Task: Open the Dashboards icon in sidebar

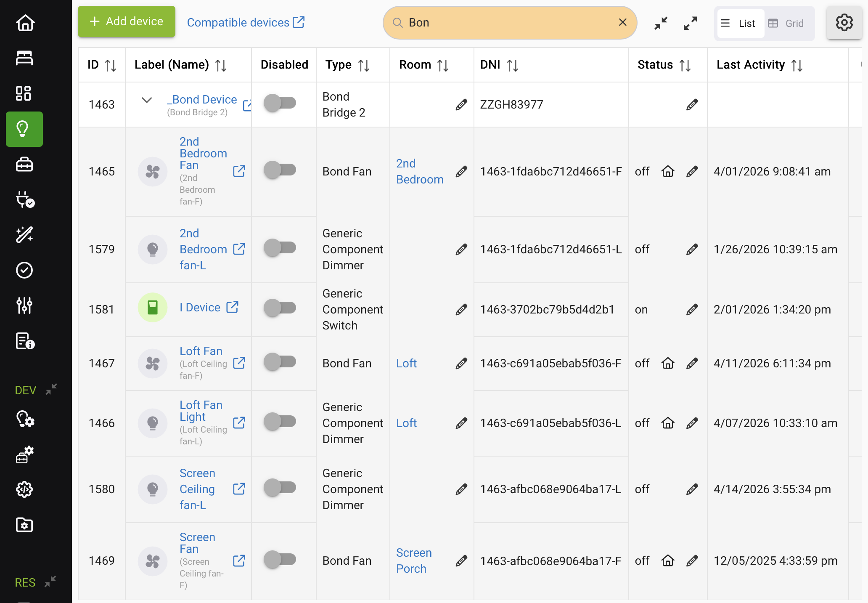Action: coord(24,93)
